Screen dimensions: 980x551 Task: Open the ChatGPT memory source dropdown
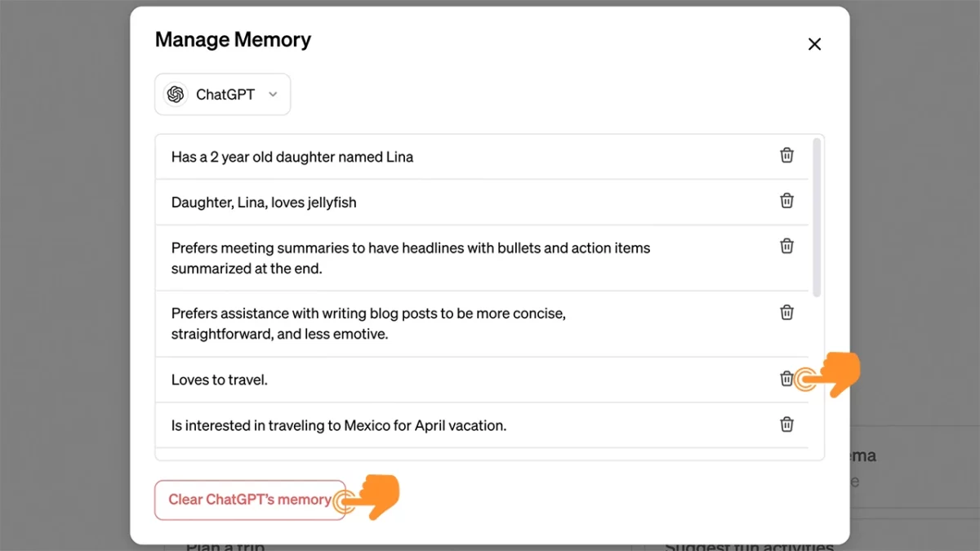pyautogui.click(x=222, y=94)
